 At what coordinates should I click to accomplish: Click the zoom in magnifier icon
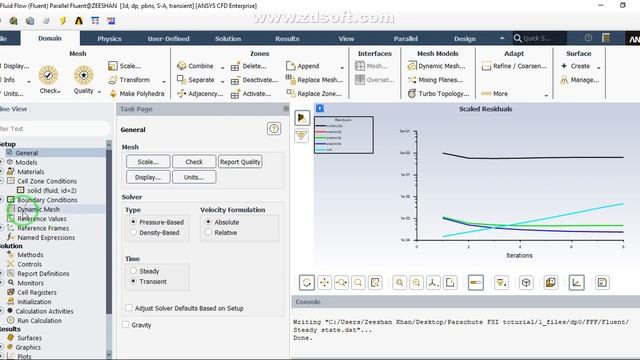(x=399, y=282)
